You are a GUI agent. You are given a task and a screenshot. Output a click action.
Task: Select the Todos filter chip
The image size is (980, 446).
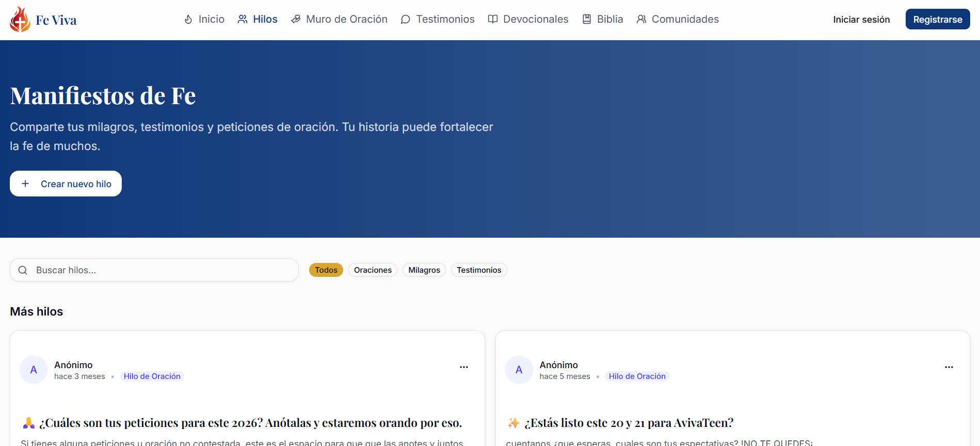tap(326, 270)
